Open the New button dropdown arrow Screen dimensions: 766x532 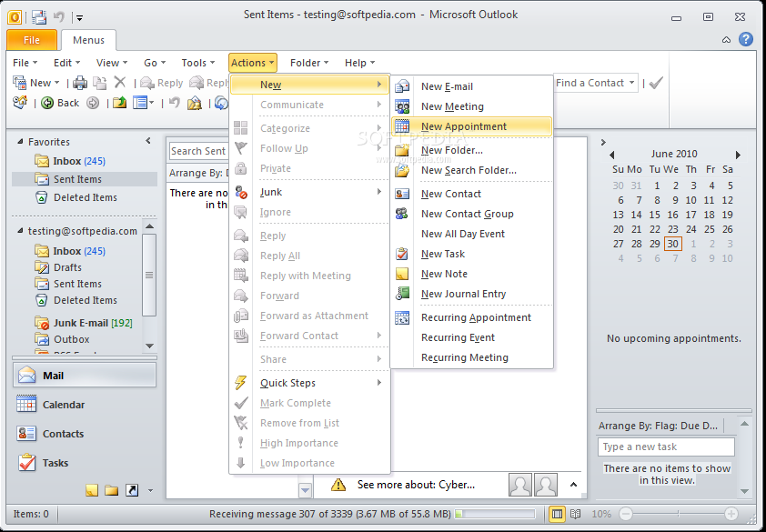56,83
